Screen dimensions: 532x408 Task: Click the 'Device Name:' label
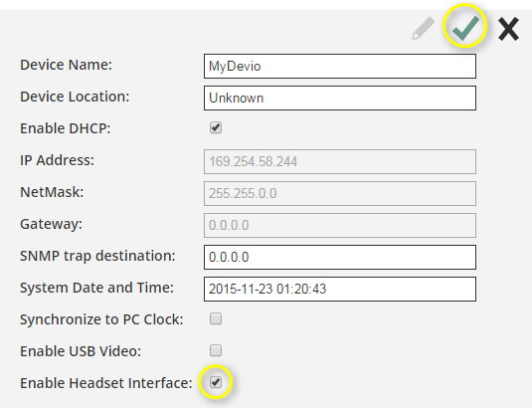point(67,65)
